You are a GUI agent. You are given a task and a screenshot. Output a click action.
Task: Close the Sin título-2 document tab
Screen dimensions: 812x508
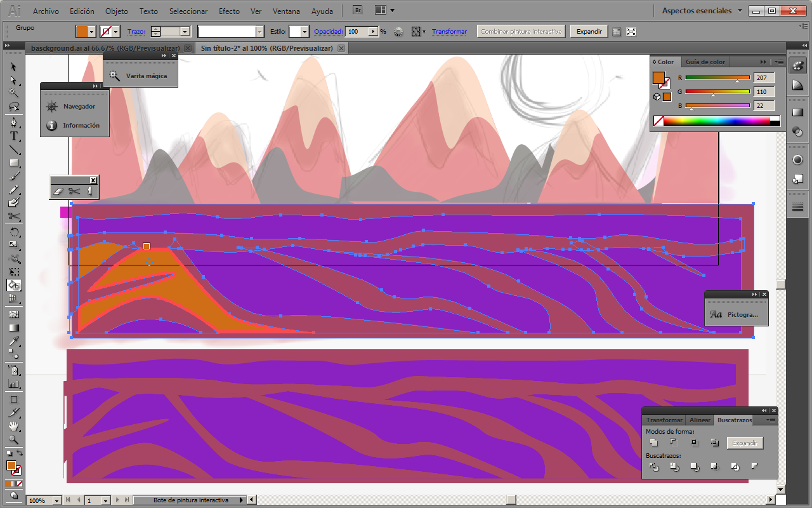341,48
